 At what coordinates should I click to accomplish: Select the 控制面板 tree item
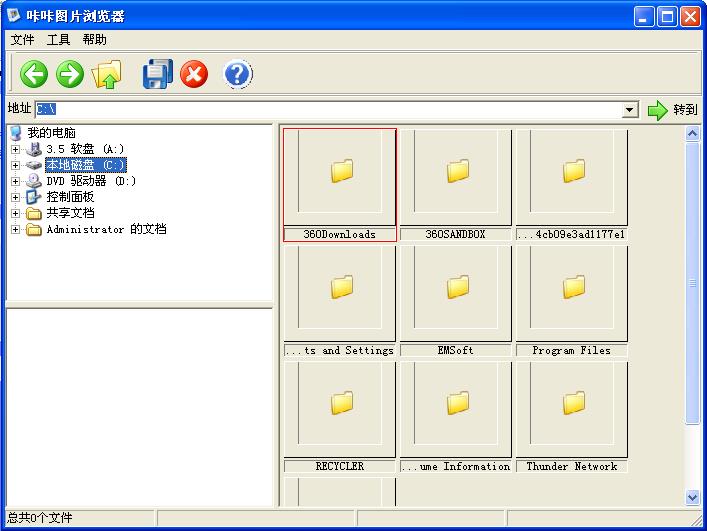pos(70,197)
